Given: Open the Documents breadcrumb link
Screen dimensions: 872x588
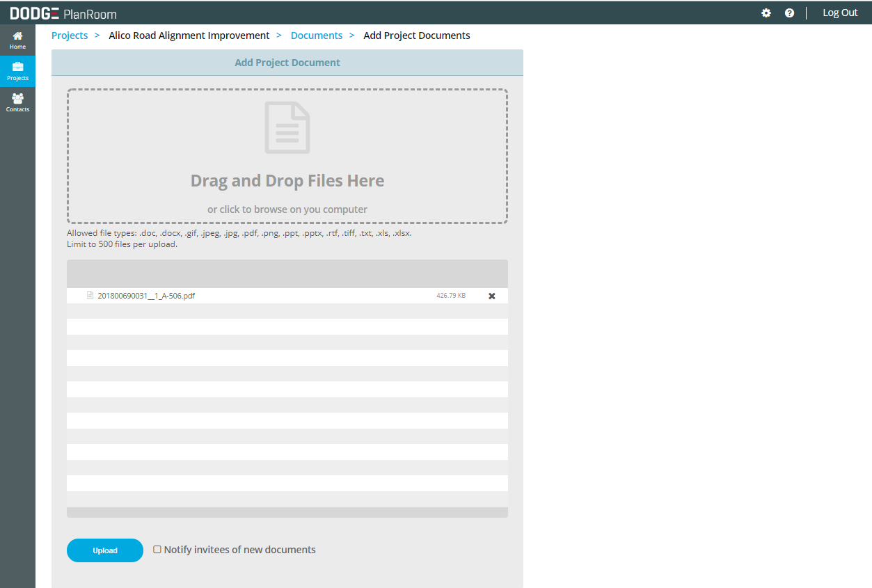Looking at the screenshot, I should pos(317,35).
